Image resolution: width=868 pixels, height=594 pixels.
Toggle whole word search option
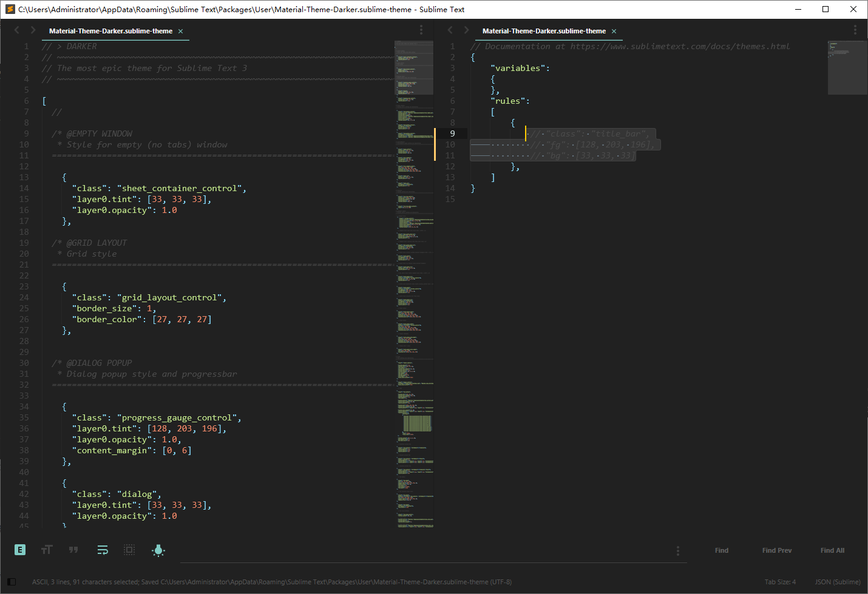[73, 550]
